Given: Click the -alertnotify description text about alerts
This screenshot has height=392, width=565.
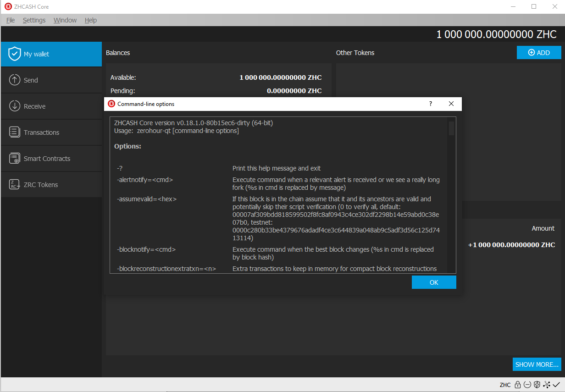Looking at the screenshot, I should pos(336,183).
